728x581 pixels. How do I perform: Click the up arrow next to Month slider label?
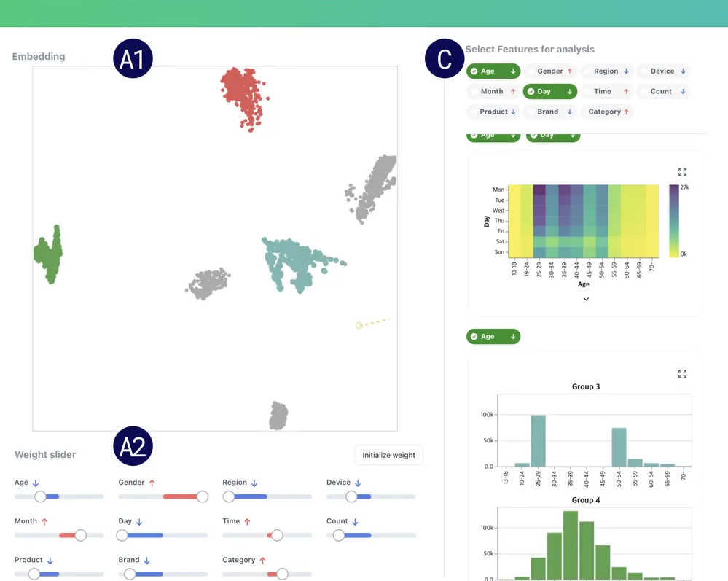click(44, 522)
